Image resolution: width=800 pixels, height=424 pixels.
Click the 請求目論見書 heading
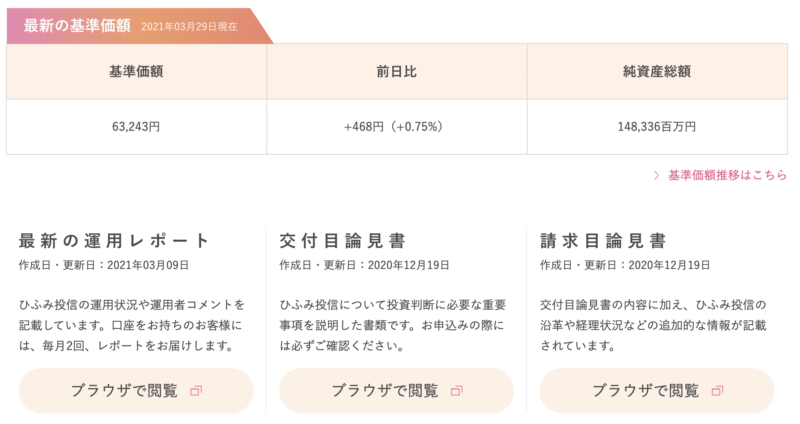point(603,240)
